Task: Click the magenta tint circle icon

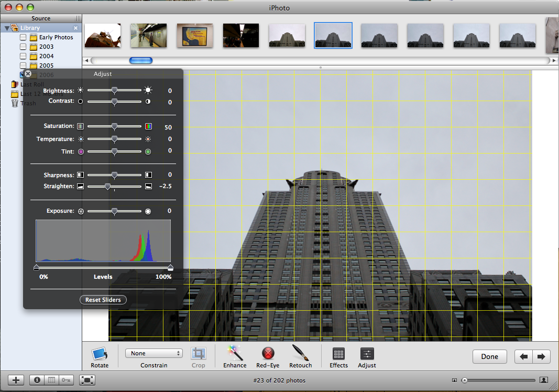Action: 81,151
